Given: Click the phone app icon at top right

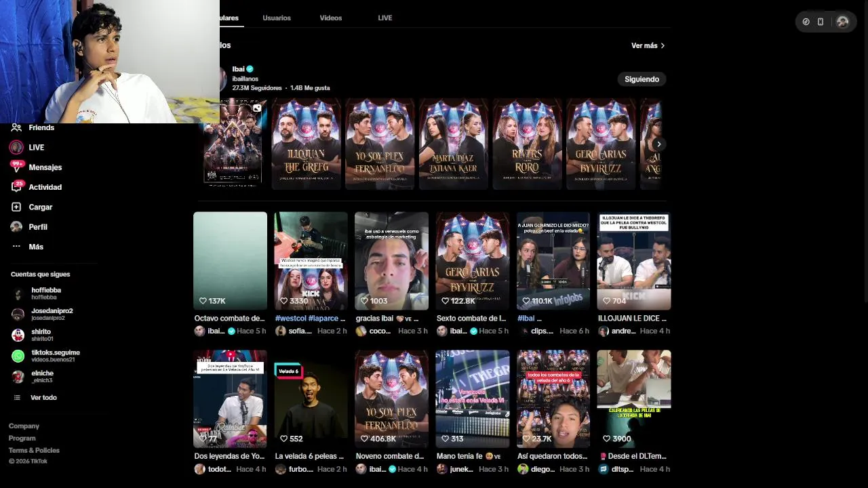Looking at the screenshot, I should pyautogui.click(x=821, y=22).
